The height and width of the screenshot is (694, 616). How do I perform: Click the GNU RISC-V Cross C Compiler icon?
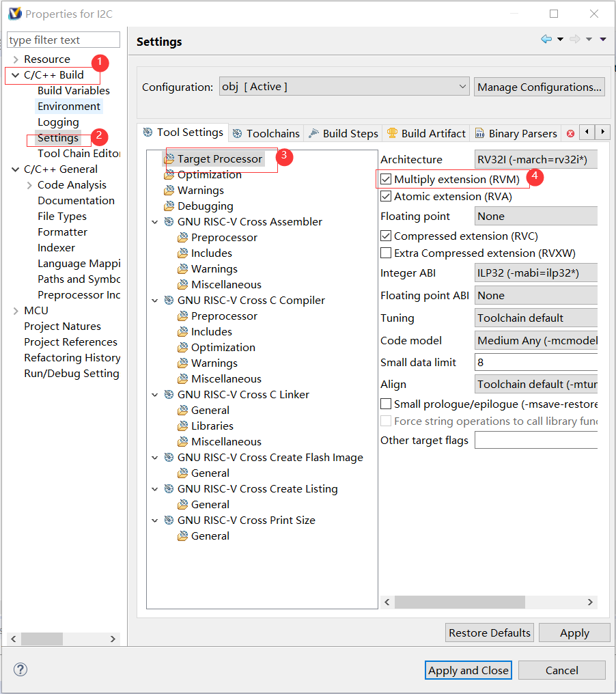click(x=169, y=301)
